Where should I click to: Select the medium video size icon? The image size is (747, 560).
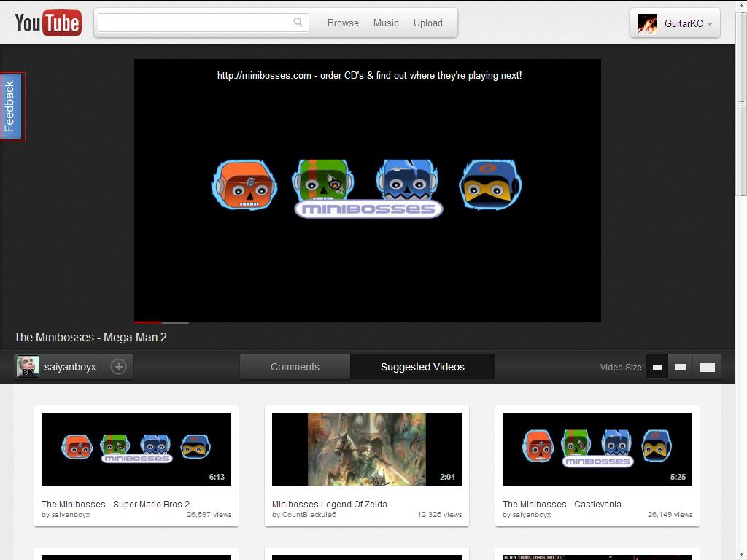(681, 367)
